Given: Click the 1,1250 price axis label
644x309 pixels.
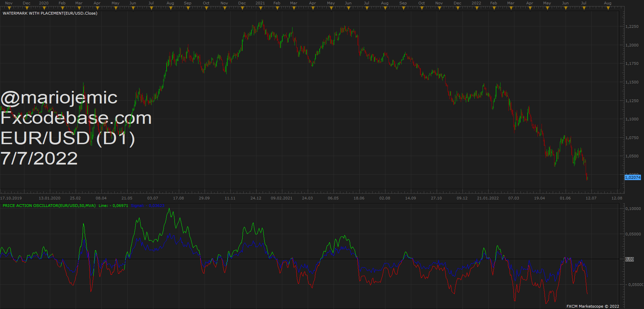Looking at the screenshot, I should [x=632, y=101].
